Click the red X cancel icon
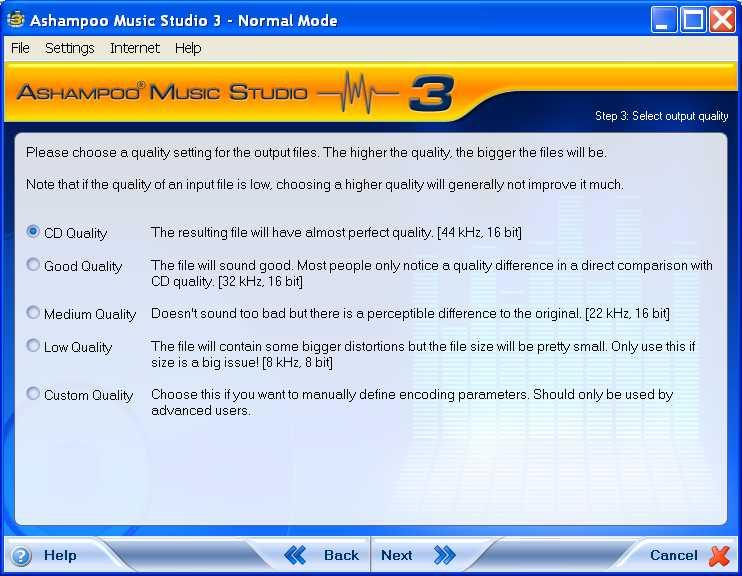This screenshot has height=576, width=742. point(719,555)
